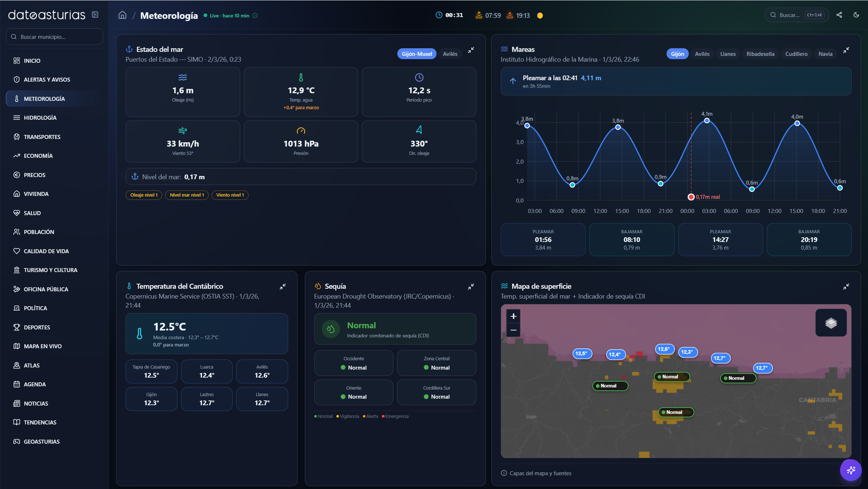
Task: Collapse the Sequía panel
Action: point(471,287)
